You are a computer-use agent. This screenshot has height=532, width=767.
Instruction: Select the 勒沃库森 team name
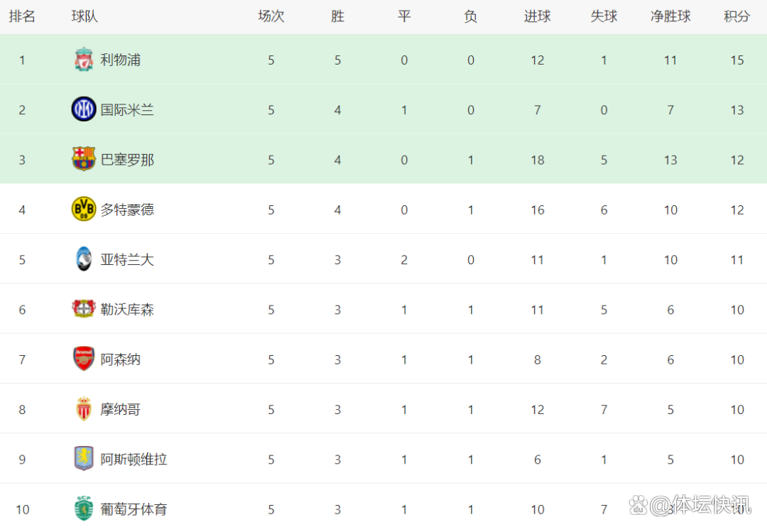tap(127, 310)
